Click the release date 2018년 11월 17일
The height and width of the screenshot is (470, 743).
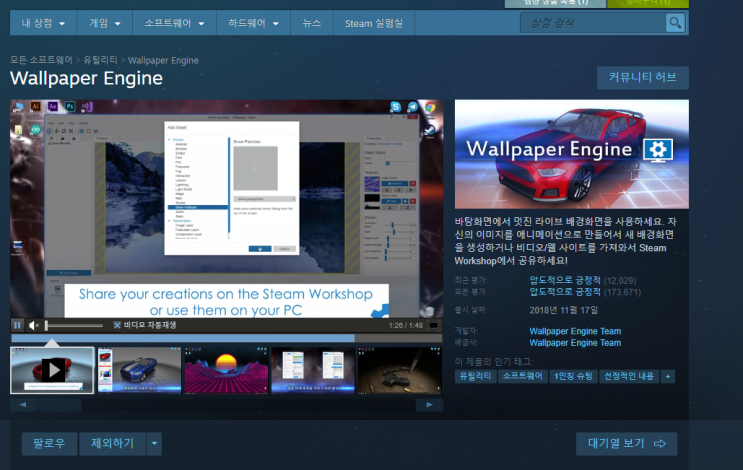tap(563, 310)
